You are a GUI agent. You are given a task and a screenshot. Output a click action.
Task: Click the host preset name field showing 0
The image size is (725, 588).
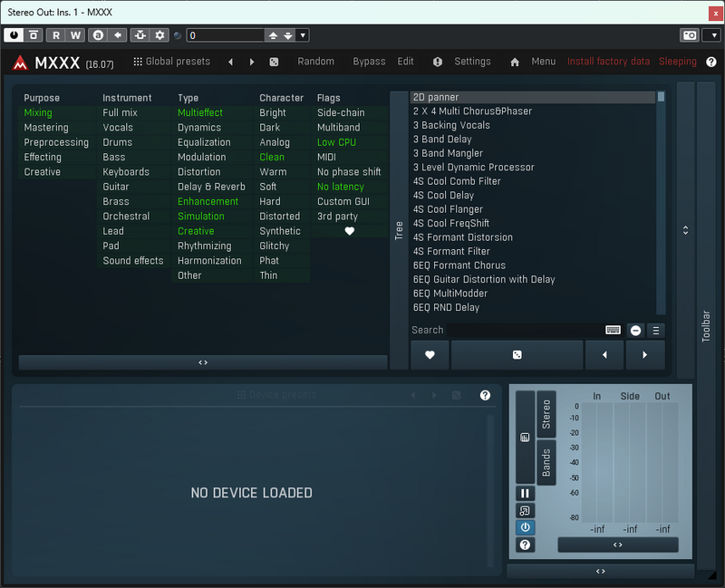click(x=225, y=35)
